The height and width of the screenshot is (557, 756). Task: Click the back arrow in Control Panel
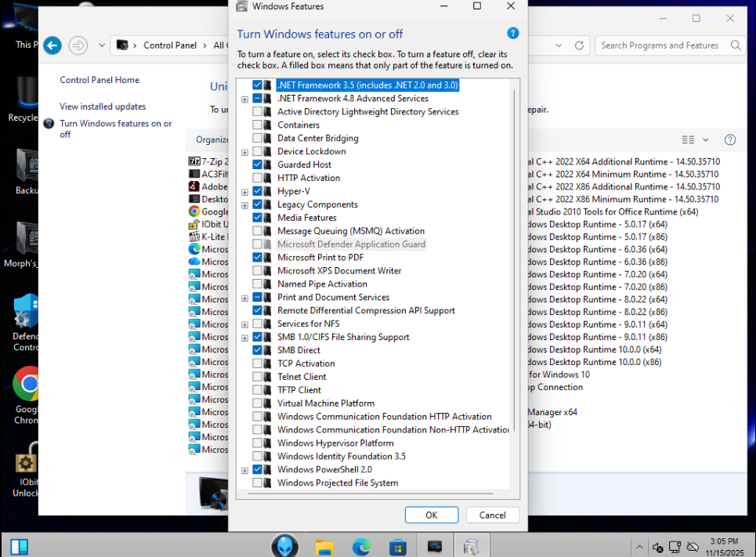click(52, 45)
